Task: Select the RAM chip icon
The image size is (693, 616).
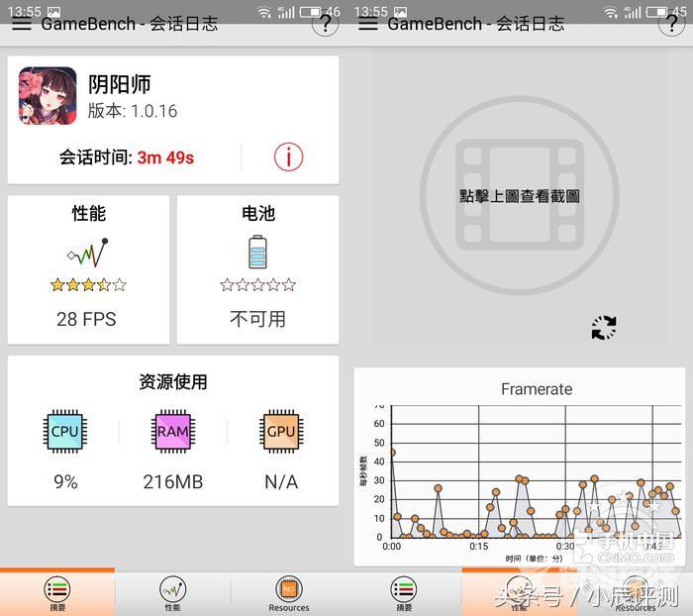Action: (173, 431)
